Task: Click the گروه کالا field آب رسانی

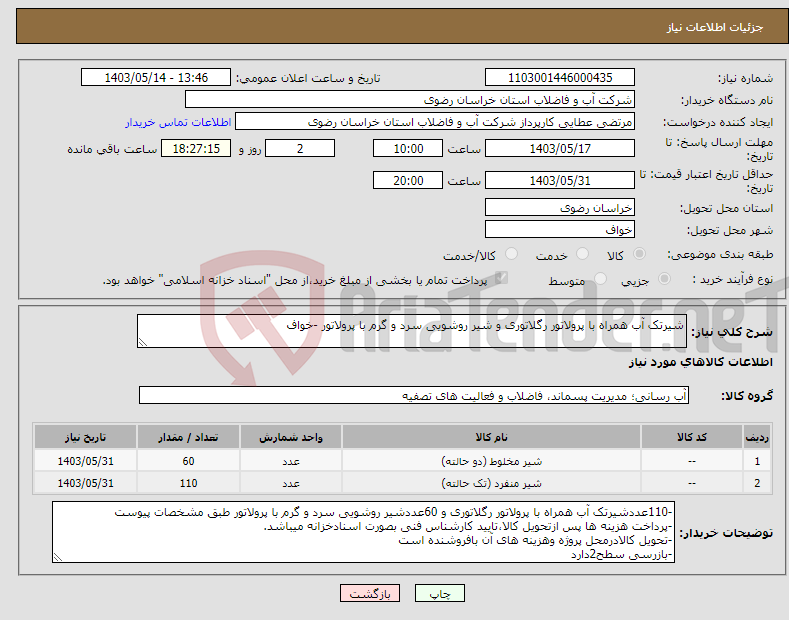Action: coord(414,396)
